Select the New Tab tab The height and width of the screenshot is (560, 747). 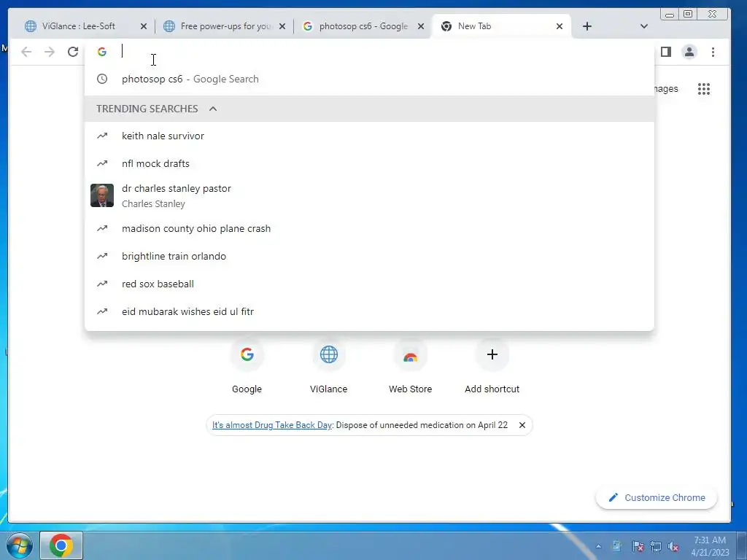point(501,26)
